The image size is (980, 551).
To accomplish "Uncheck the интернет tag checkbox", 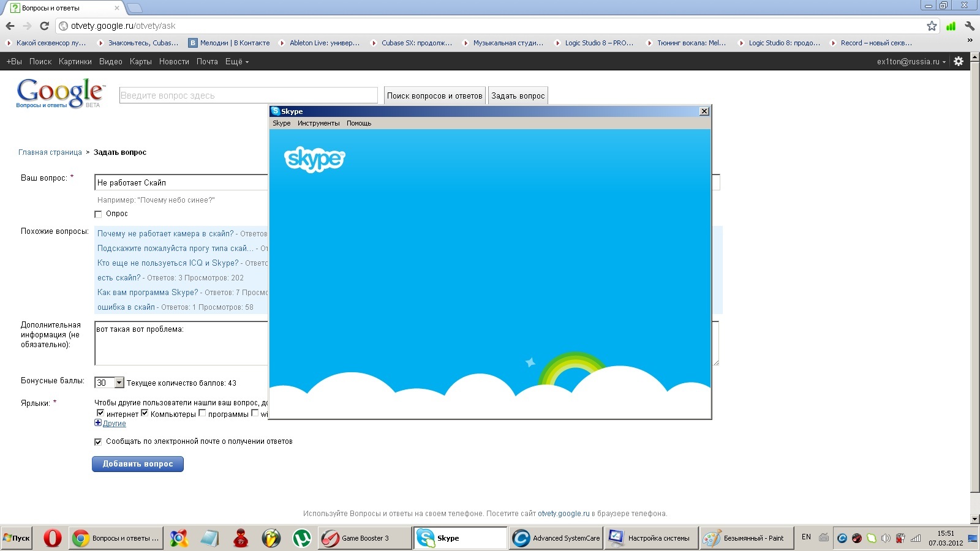I will (100, 413).
